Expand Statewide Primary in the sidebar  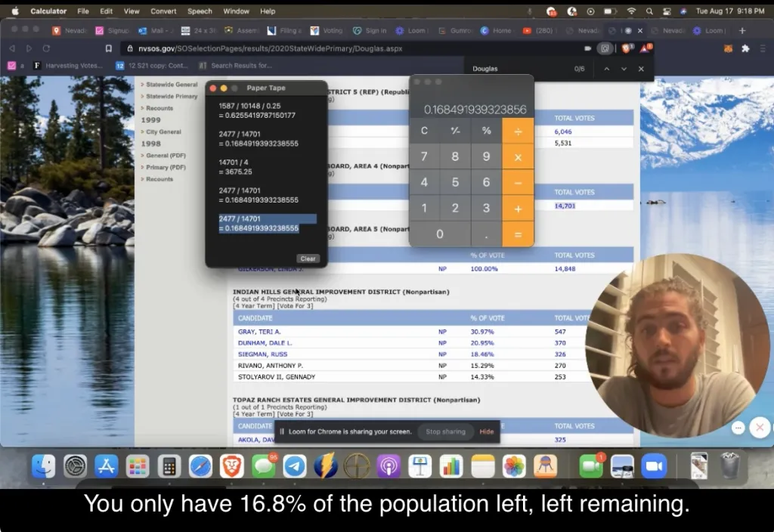(172, 96)
